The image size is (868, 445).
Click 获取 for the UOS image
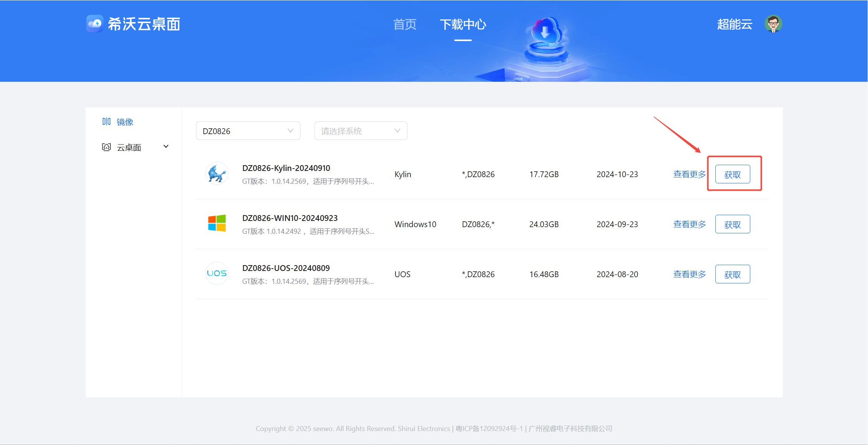(732, 274)
